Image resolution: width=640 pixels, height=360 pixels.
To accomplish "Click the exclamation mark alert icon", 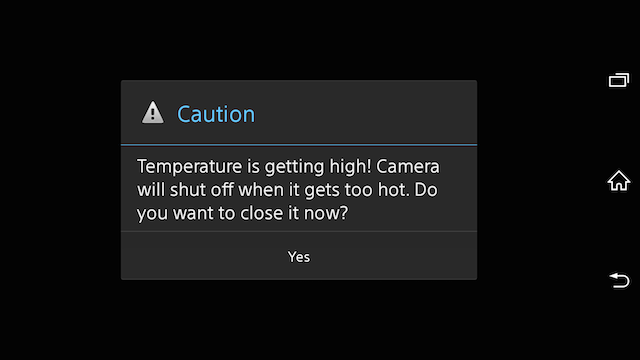I will pos(153,112).
